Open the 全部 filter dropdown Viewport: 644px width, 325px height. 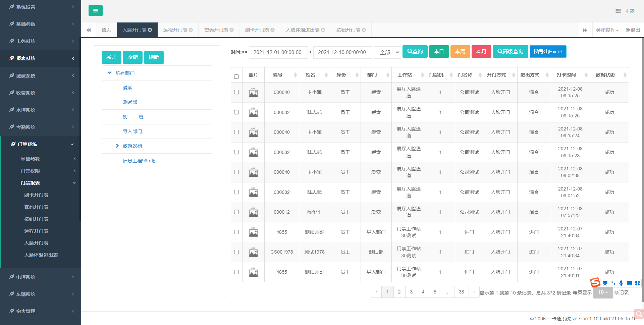[387, 52]
